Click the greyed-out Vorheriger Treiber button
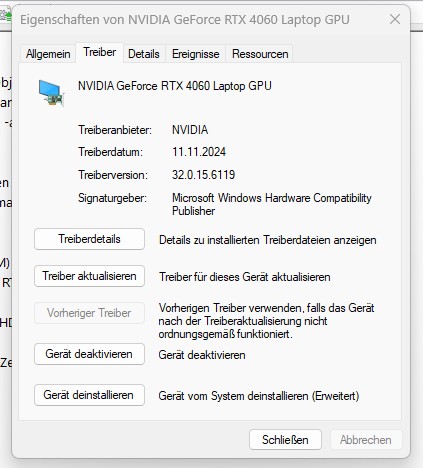Viewport: 423px width, 468px height. [89, 313]
